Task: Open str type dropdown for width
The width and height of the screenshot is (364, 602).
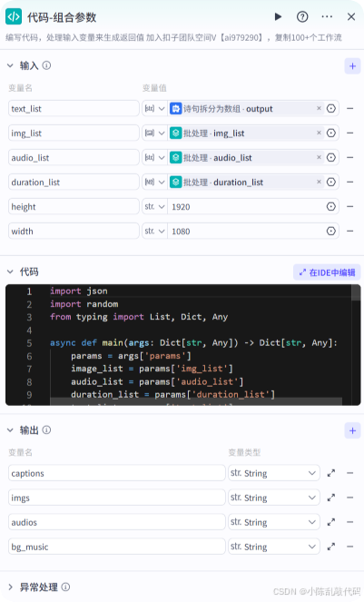Action: tap(154, 232)
